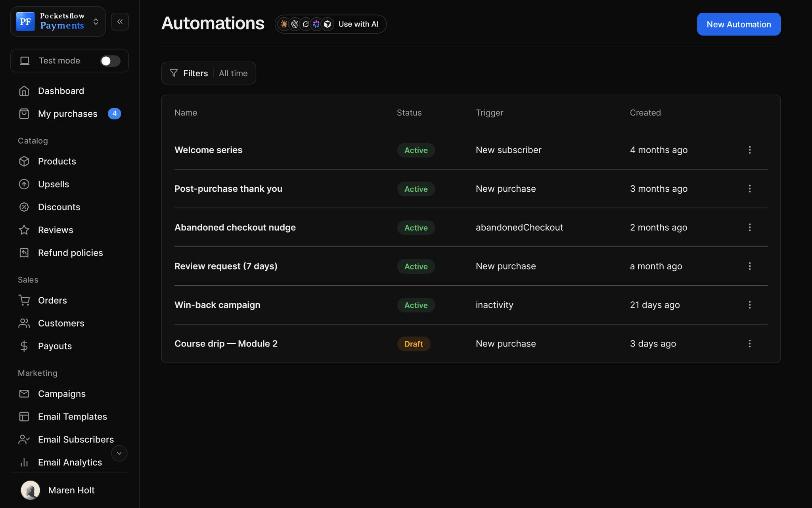Click the 4 badge beside My purchases
812x508 pixels.
(x=115, y=114)
